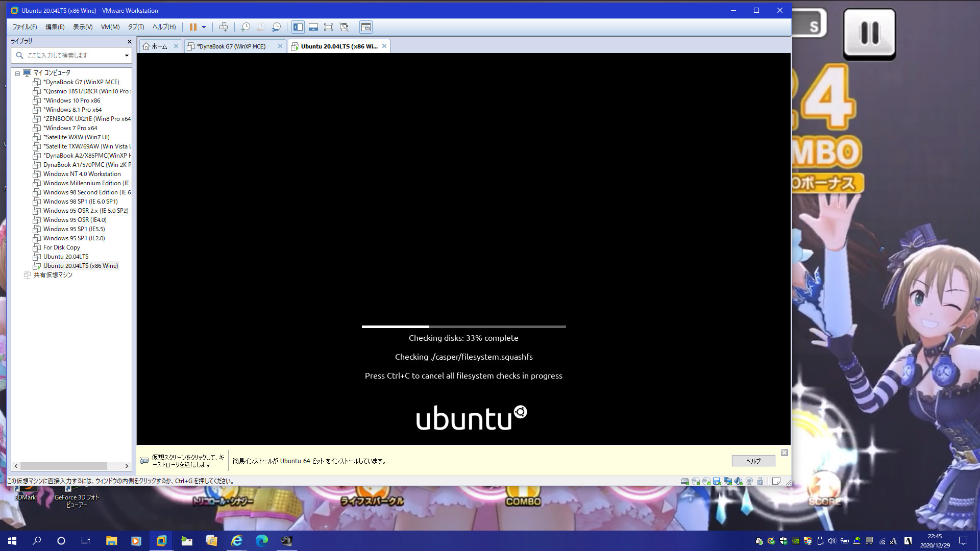Click the second CD/DVD drive status icon

coord(706,481)
